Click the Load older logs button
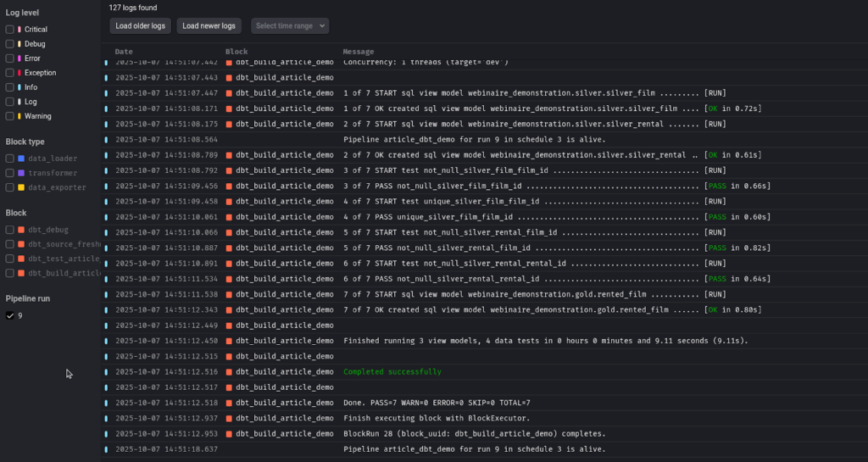Screen dimensions: 868x462 click(x=141, y=26)
